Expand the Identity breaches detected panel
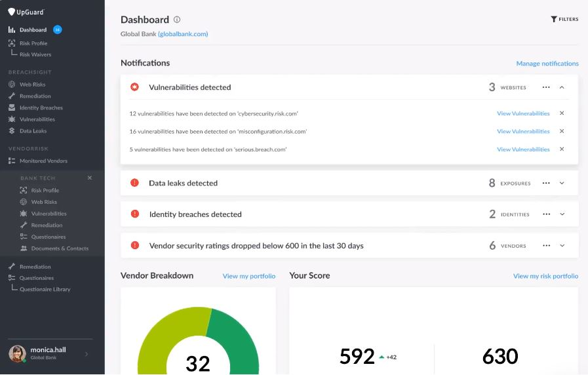 562,214
